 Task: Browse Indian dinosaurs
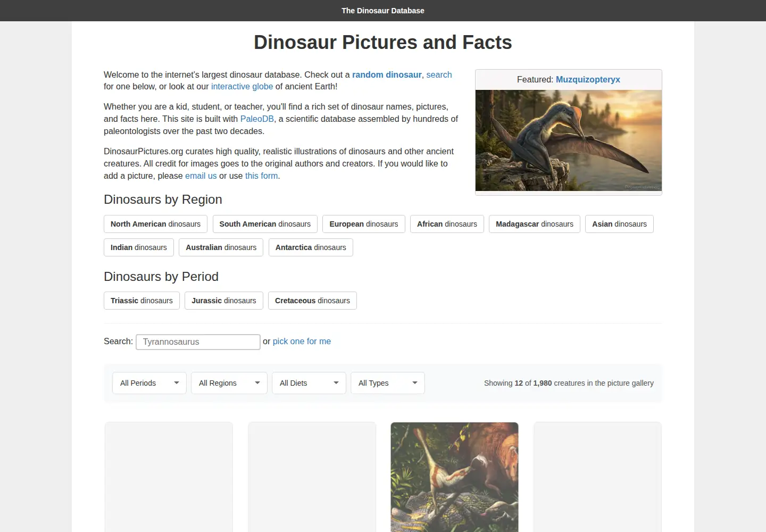(139, 247)
